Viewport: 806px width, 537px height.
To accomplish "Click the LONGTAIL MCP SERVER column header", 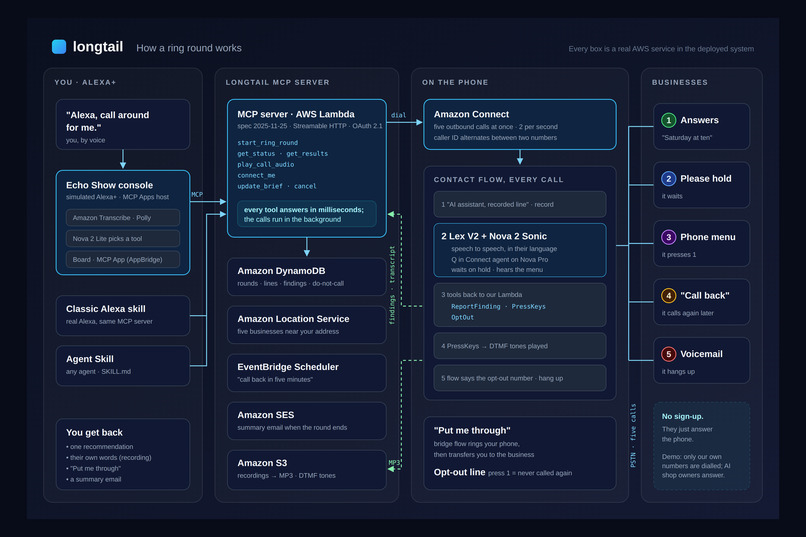I will (x=277, y=82).
